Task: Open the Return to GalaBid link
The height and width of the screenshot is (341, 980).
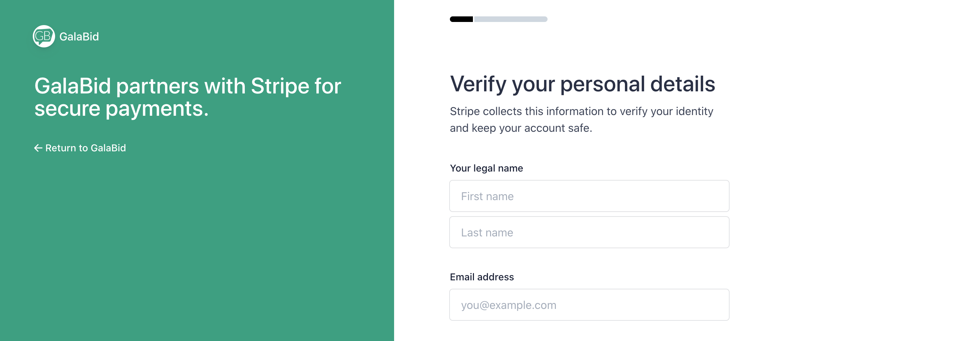Action: 85,148
